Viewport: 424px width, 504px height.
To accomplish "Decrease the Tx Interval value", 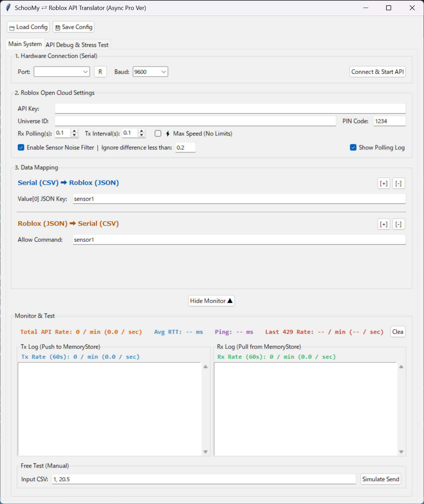I will coord(142,135).
